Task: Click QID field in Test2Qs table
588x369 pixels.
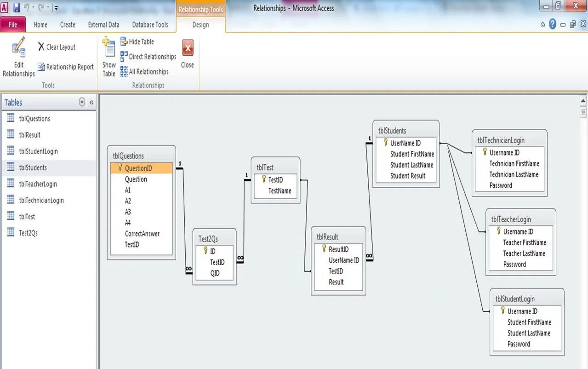Action: click(215, 273)
